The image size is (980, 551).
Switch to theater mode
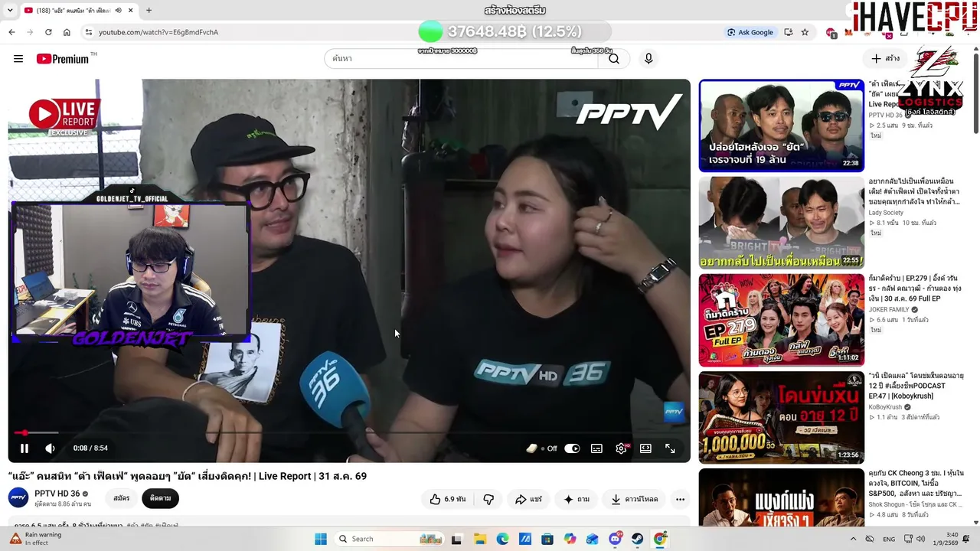tap(645, 448)
